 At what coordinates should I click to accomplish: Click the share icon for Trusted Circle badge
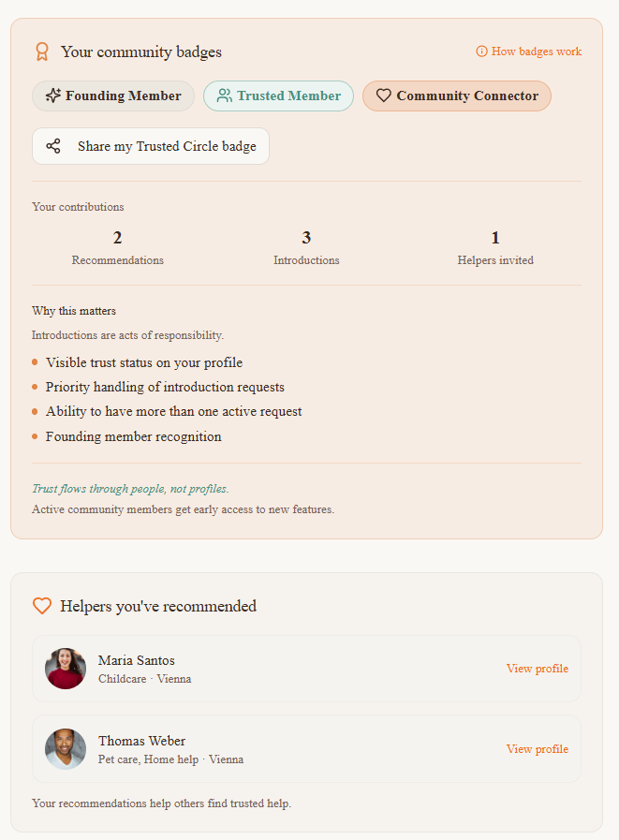point(53,146)
